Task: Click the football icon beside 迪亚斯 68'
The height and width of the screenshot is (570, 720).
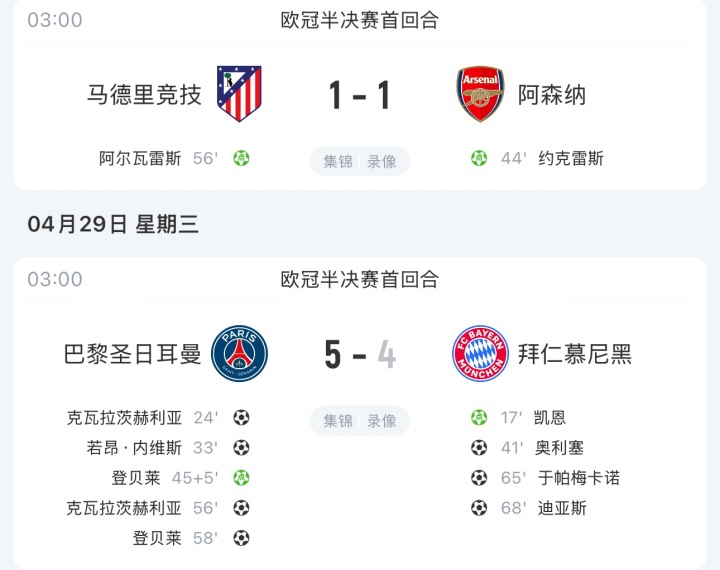Action: pyautogui.click(x=479, y=508)
